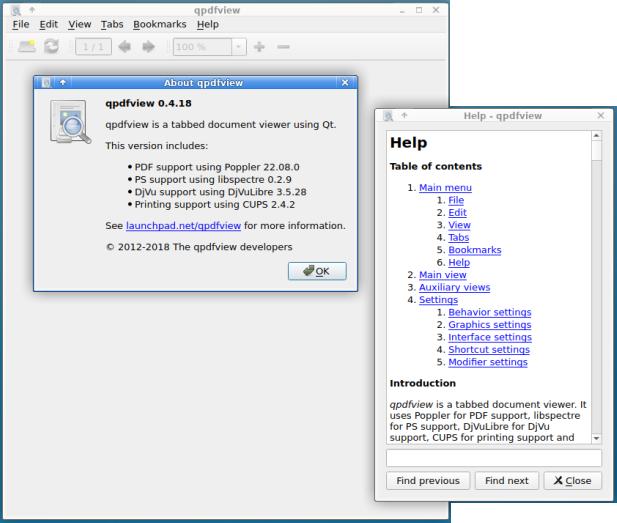This screenshot has height=523, width=617.
Task: Follow the View link in help contents
Action: 459,225
